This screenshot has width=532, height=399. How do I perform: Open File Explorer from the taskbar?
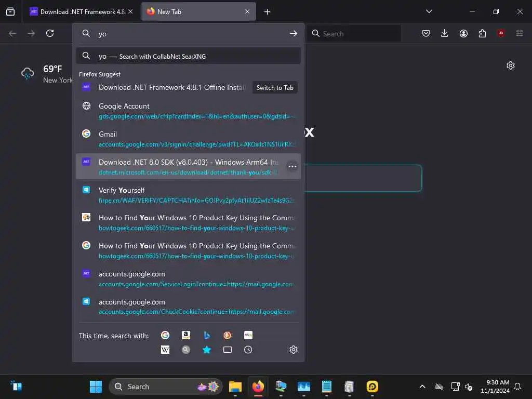tap(235, 387)
